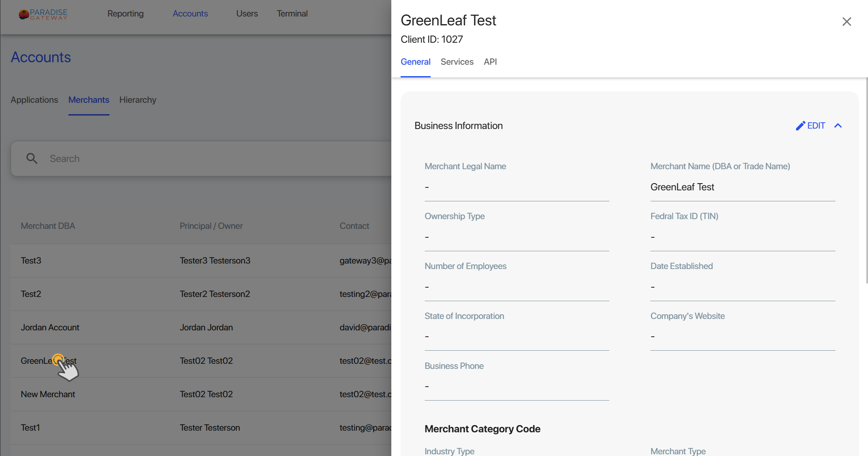Click the Principal / Owner column header
This screenshot has width=868, height=456.
(211, 226)
